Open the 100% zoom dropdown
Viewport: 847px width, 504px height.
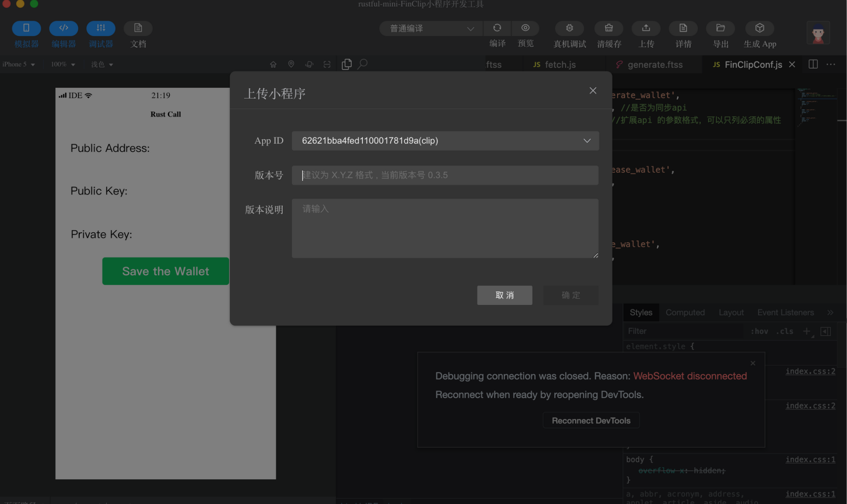click(x=63, y=65)
